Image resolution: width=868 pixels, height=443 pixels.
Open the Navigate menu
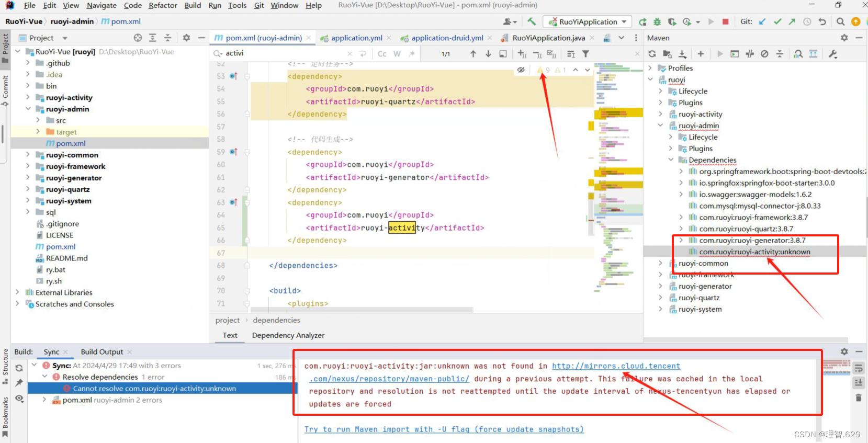102,5
